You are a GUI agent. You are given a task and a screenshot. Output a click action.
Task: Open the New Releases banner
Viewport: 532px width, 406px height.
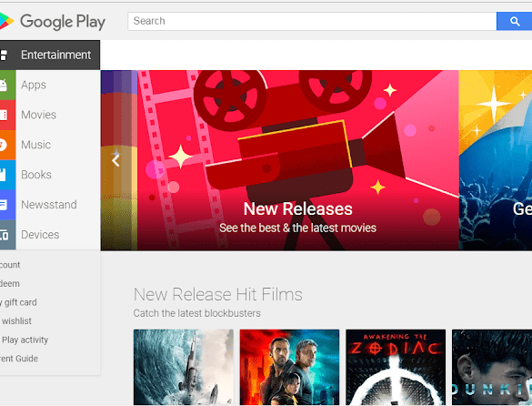298,160
